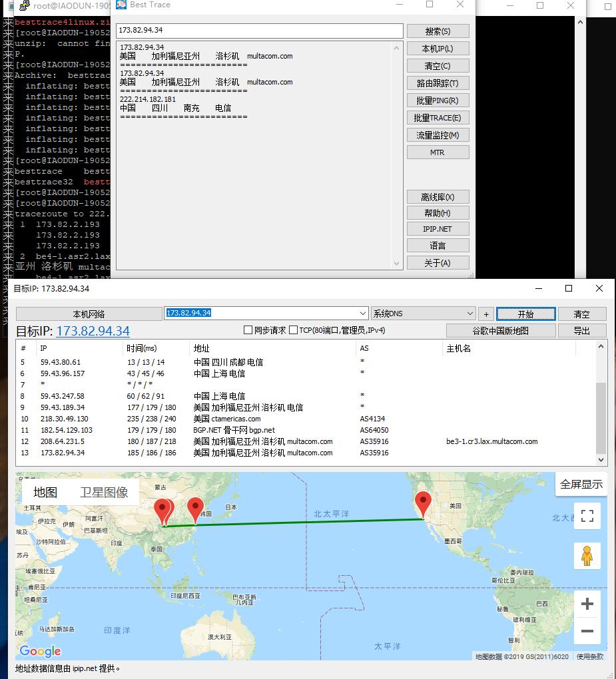Zoom in the map with plus icon
The image size is (616, 679).
point(587,604)
